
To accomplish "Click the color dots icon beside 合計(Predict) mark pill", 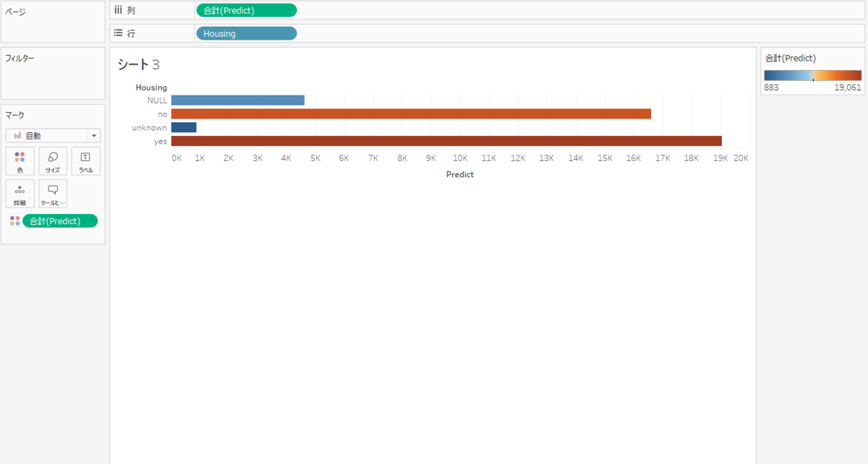I will [x=14, y=221].
